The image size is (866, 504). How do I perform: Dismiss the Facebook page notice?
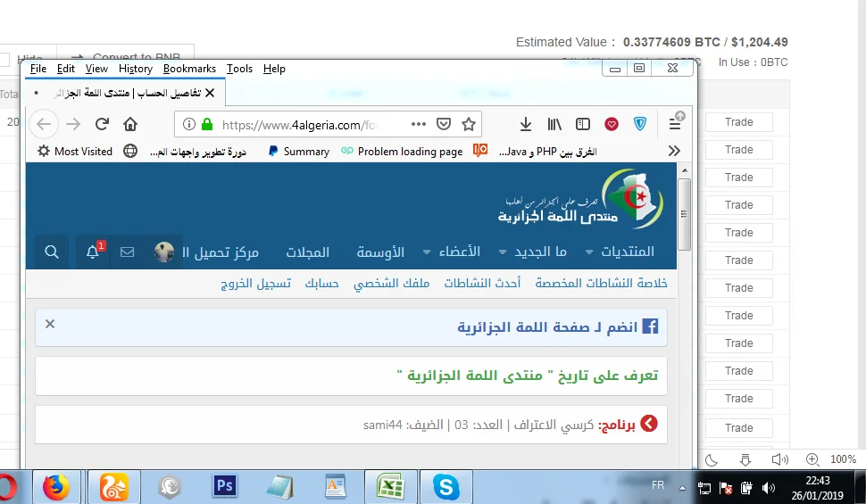[50, 324]
